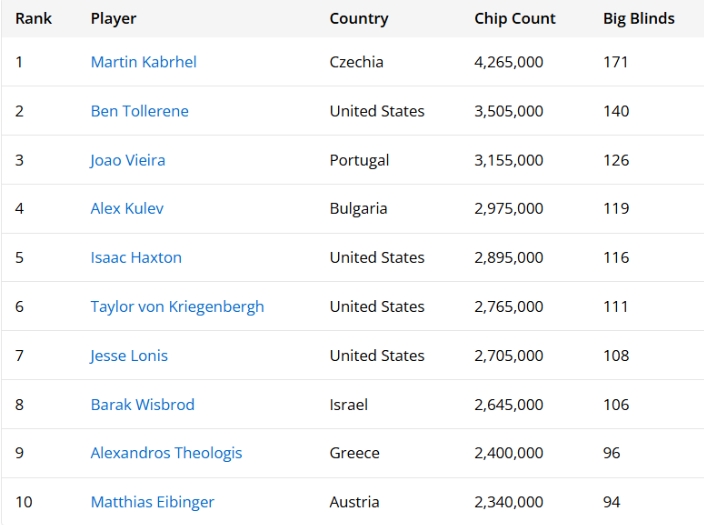Click the Austria country cell

pos(352,502)
